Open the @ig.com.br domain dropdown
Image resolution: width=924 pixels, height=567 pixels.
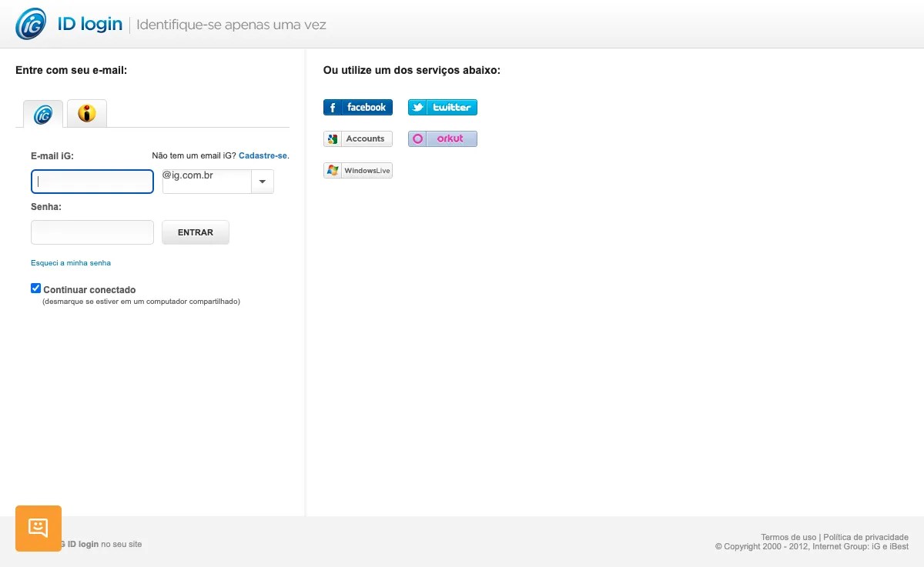point(262,181)
